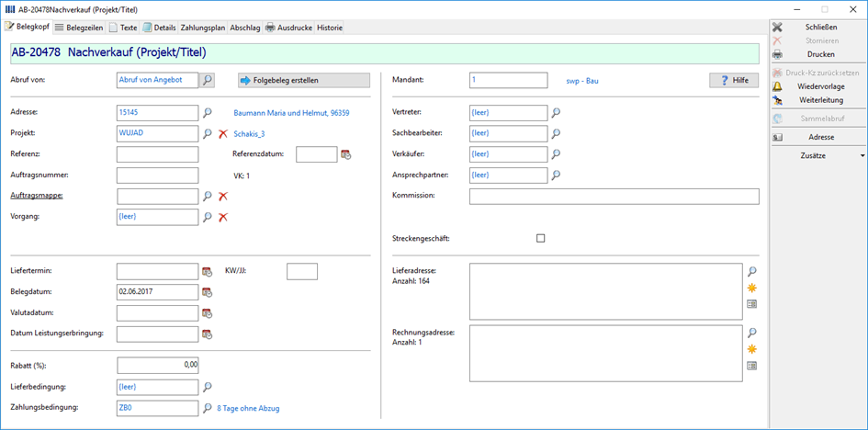Click into the Rechnungsadresse text area
The image size is (868, 430).
point(605,353)
